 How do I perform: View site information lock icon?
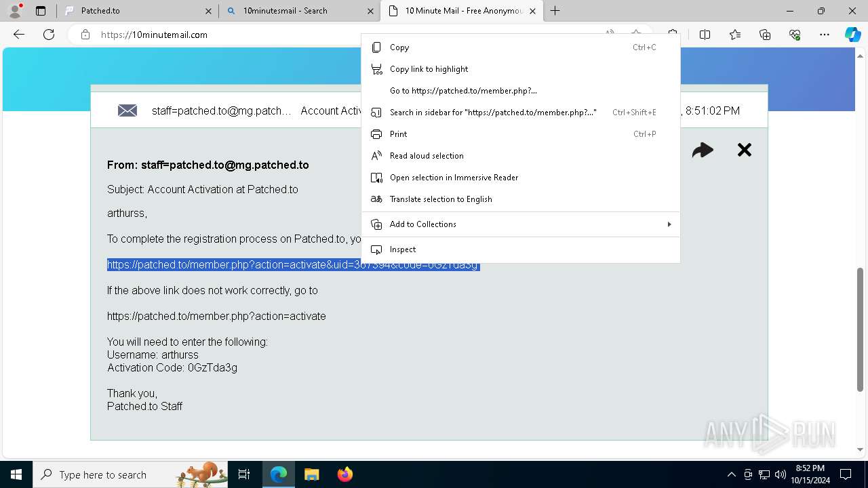(x=85, y=35)
